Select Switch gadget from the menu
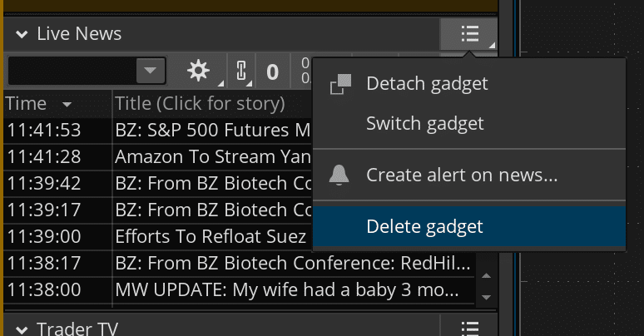 tap(424, 124)
